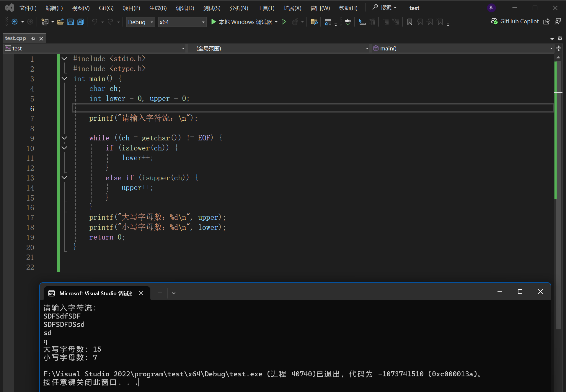Image resolution: width=566 pixels, height=392 pixels.
Task: Close the test.cpp tab
Action: pyautogui.click(x=41, y=39)
